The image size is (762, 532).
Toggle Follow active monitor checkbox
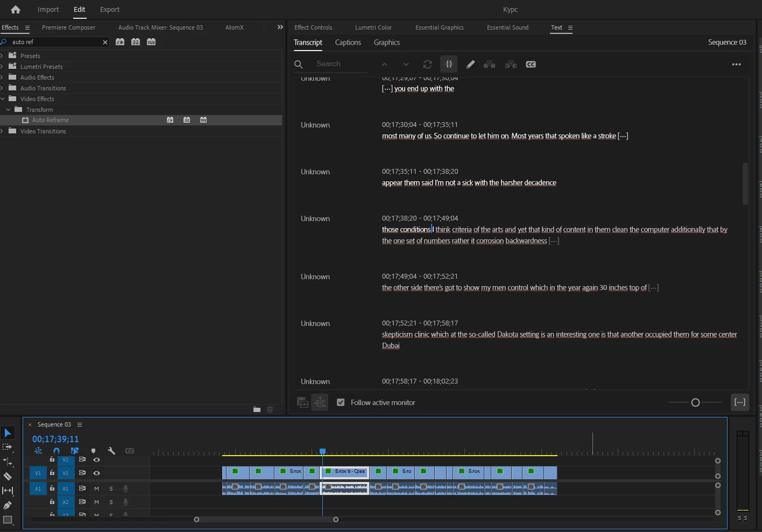(x=341, y=402)
